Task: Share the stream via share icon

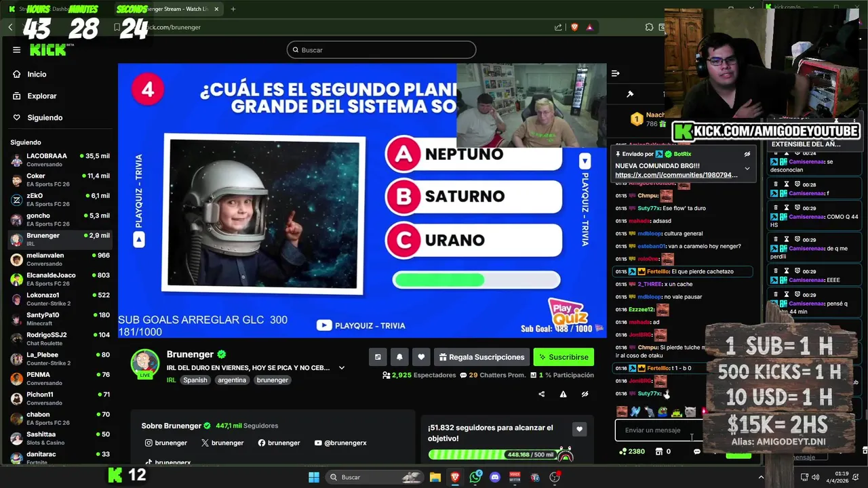Action: click(x=541, y=394)
